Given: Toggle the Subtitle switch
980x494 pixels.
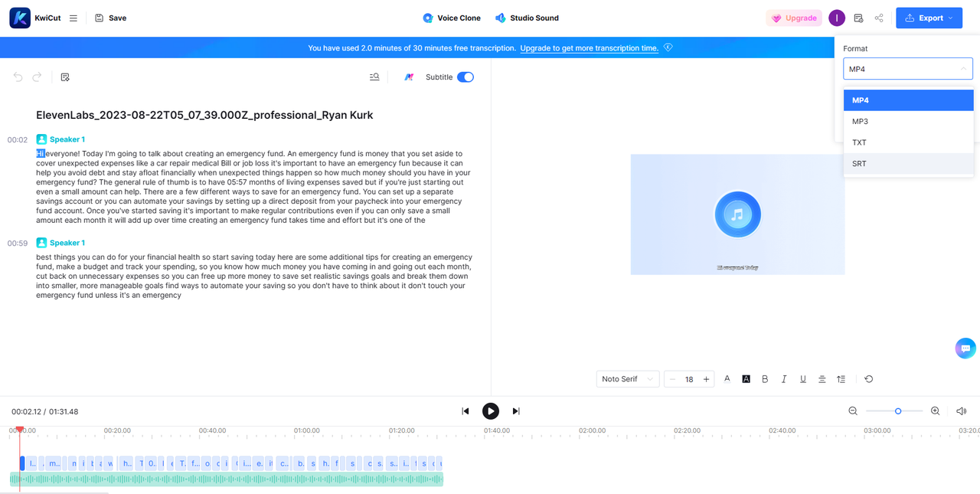Looking at the screenshot, I should pos(465,77).
